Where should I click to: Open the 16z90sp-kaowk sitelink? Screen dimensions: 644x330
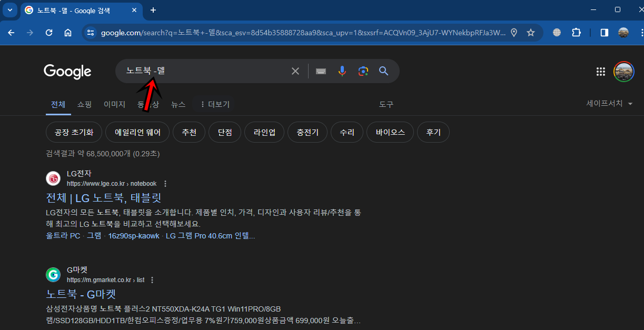pos(134,236)
